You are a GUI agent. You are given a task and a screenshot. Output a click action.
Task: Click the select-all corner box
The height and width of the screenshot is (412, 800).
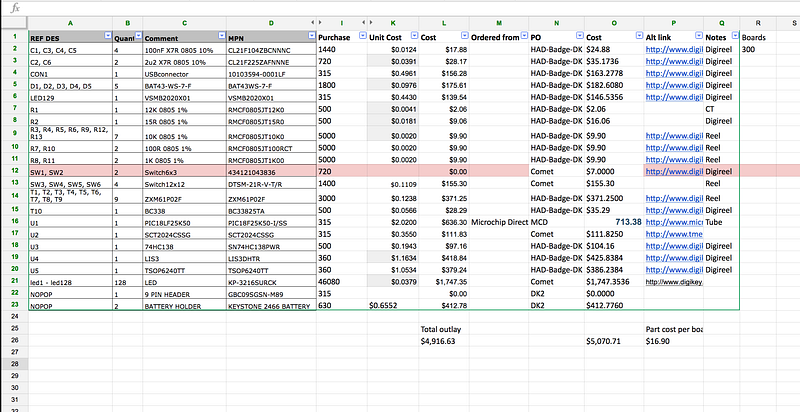tap(14, 23)
